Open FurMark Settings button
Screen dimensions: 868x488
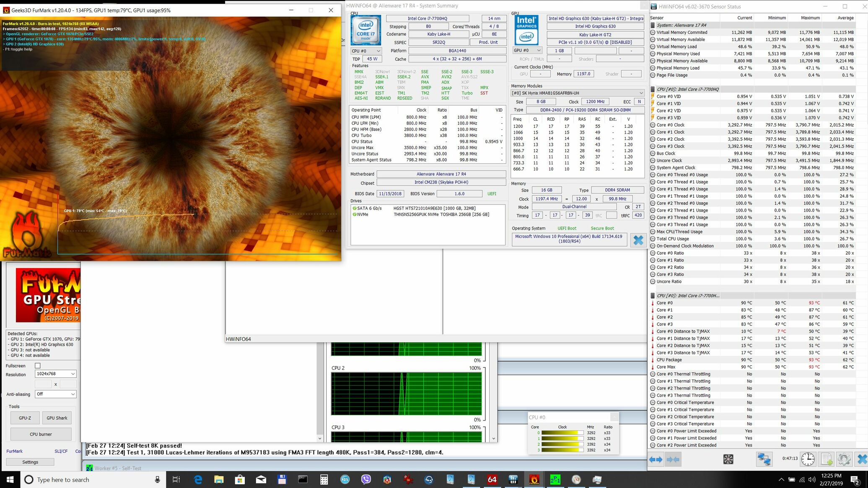[x=30, y=462]
